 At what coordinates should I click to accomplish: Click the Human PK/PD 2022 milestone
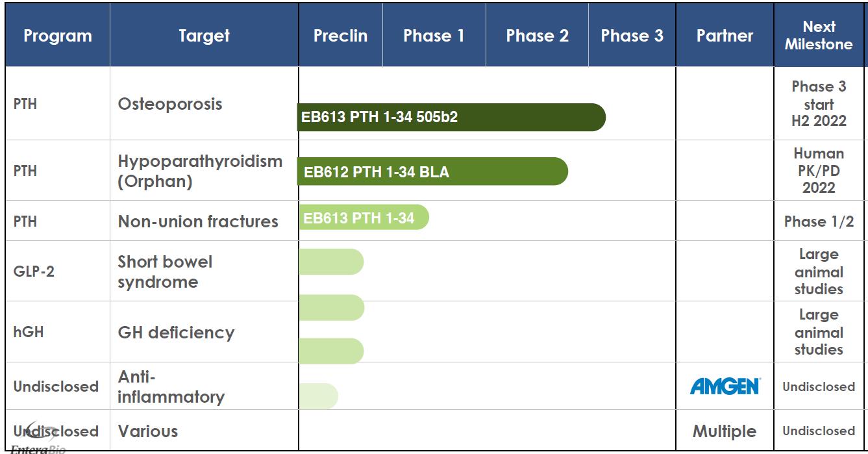click(x=819, y=171)
